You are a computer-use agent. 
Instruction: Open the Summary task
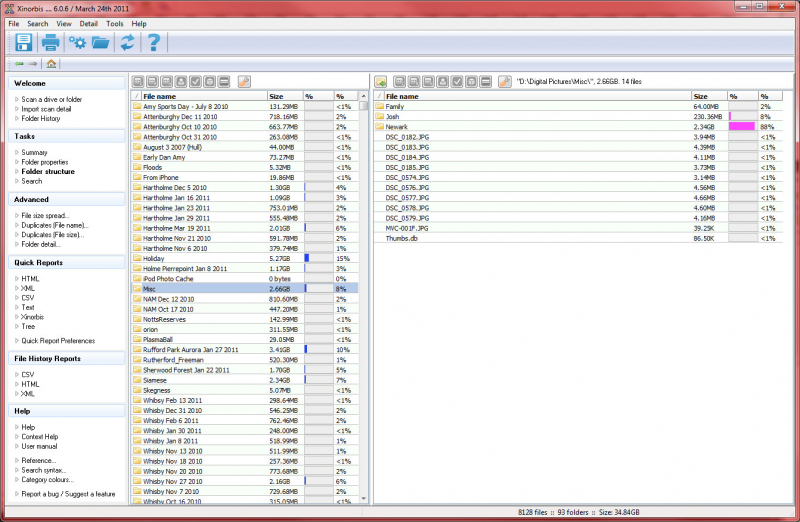pos(34,153)
